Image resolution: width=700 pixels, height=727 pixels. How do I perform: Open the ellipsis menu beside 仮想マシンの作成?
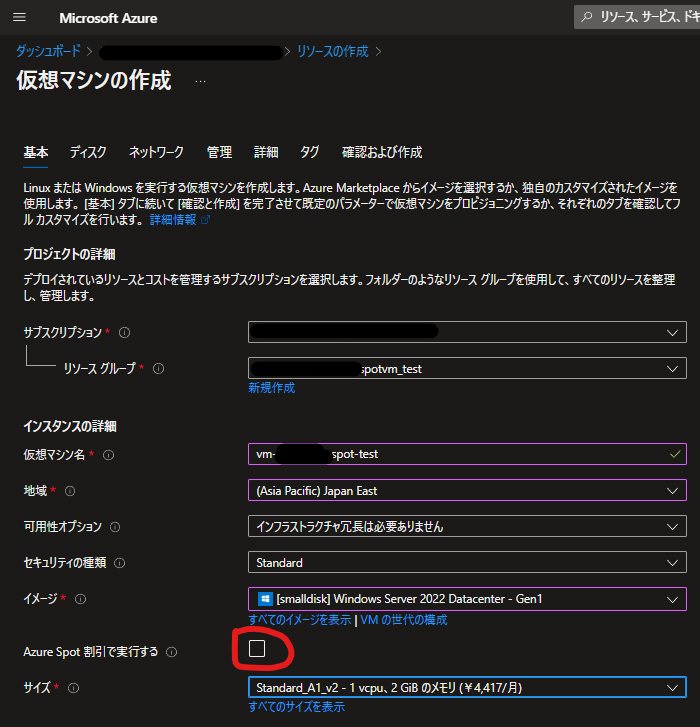(x=200, y=82)
